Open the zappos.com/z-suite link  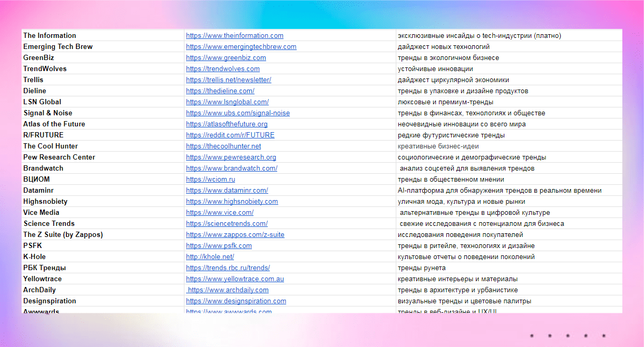point(235,235)
